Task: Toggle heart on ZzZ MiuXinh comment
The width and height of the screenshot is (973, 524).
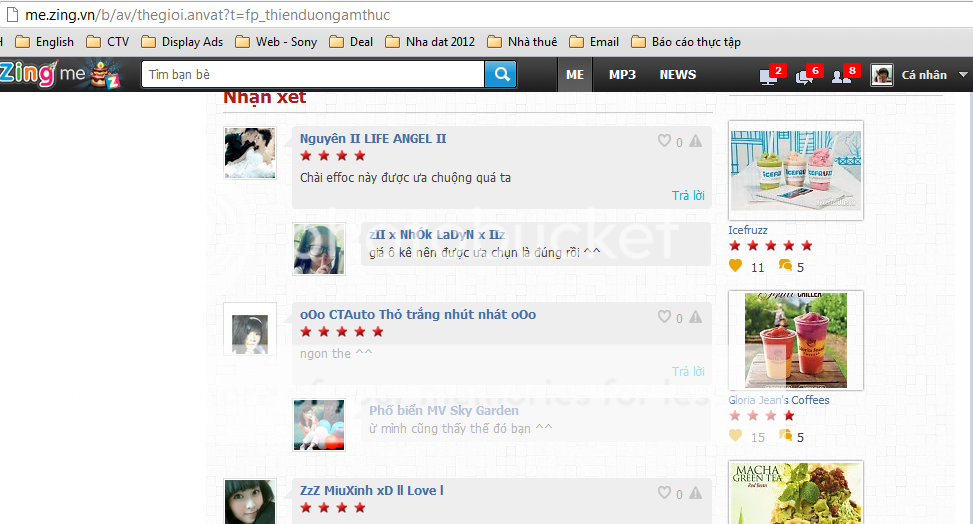Action: (x=664, y=493)
